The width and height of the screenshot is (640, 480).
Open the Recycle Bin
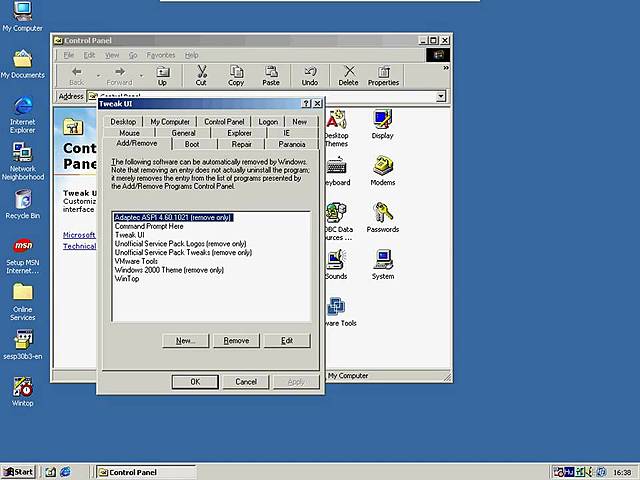coord(22,204)
